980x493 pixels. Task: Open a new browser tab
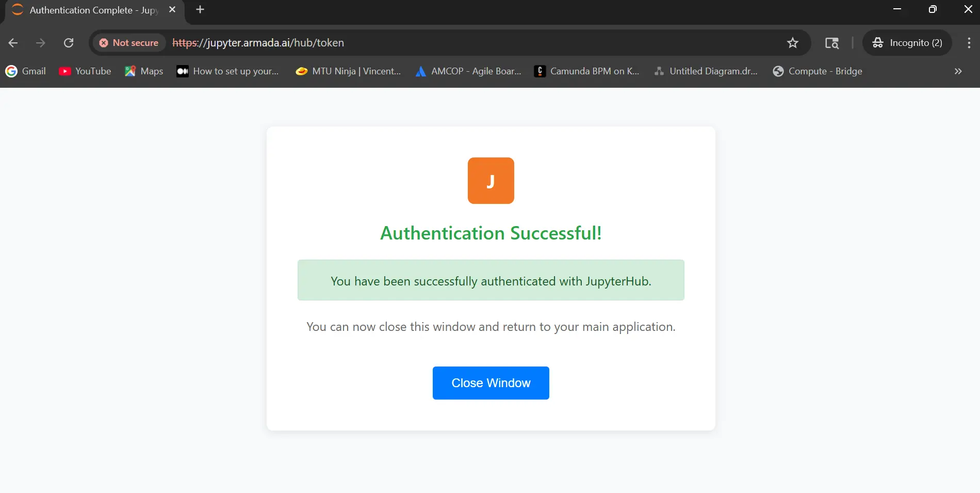pyautogui.click(x=200, y=9)
